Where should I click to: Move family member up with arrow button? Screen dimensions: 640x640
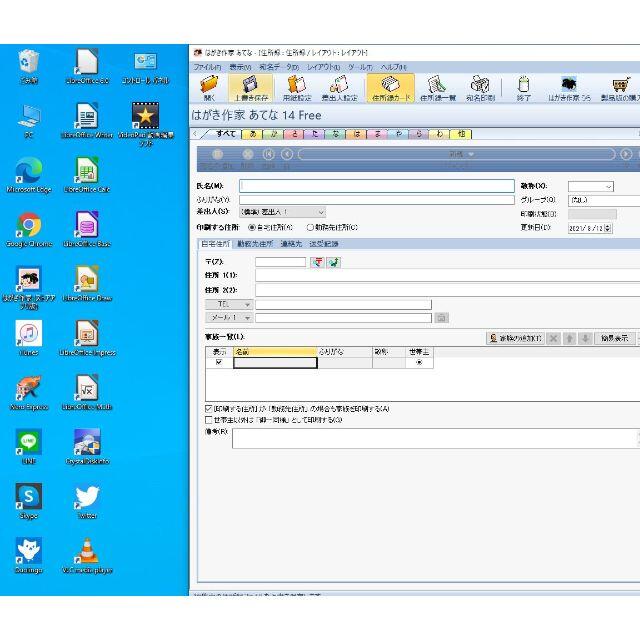(x=570, y=338)
